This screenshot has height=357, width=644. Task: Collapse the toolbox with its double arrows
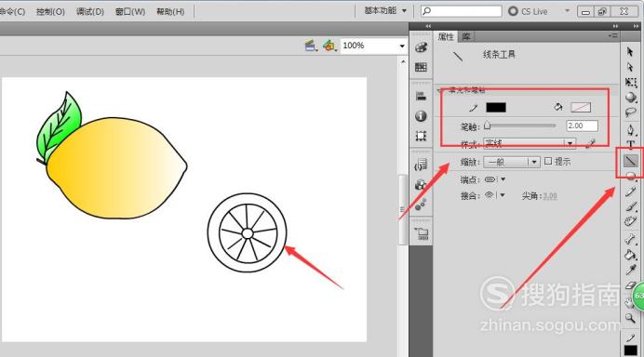coord(637,26)
